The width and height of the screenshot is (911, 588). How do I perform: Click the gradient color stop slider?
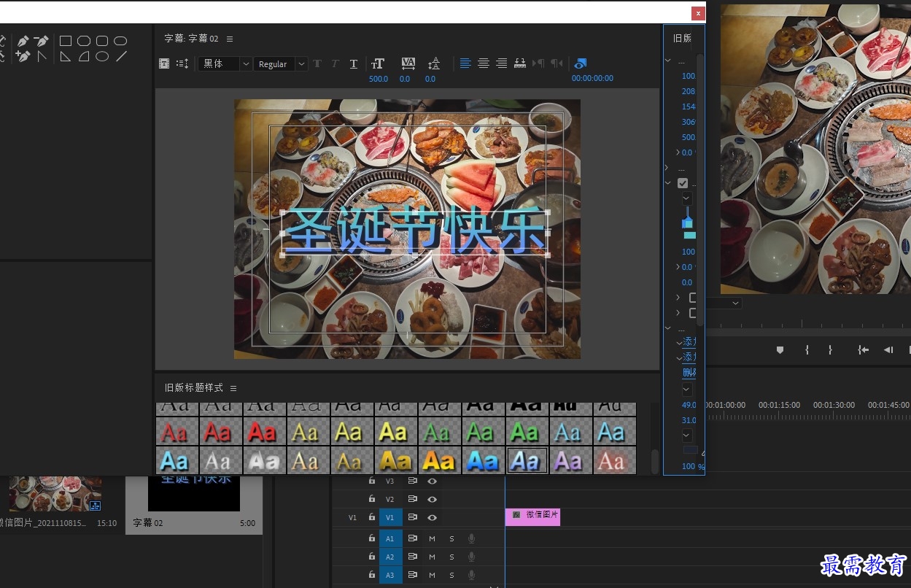(687, 221)
